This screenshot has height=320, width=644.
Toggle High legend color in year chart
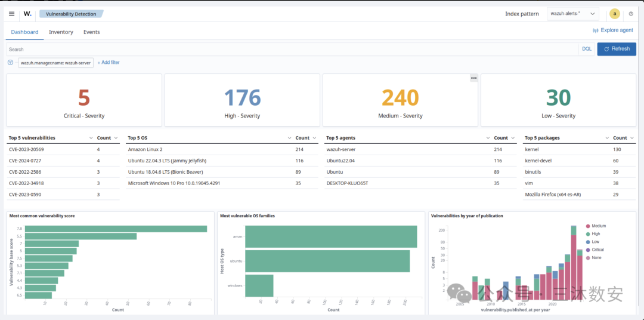(588, 233)
